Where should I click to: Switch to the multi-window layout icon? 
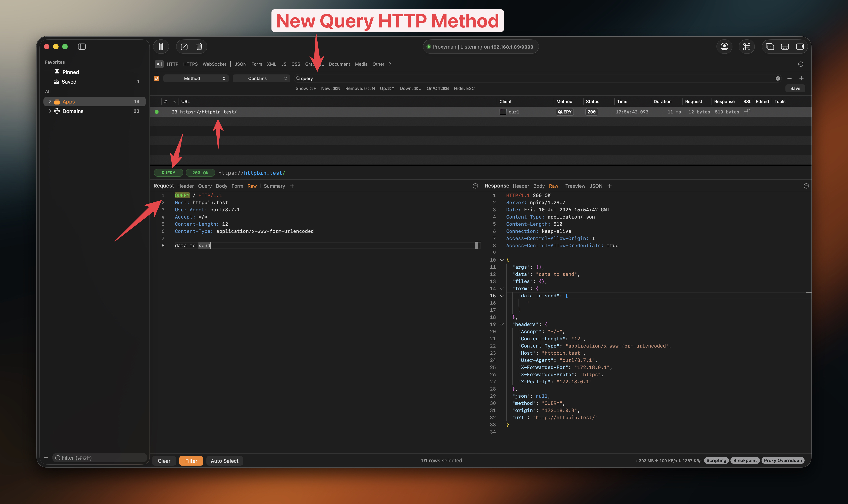[770, 47]
